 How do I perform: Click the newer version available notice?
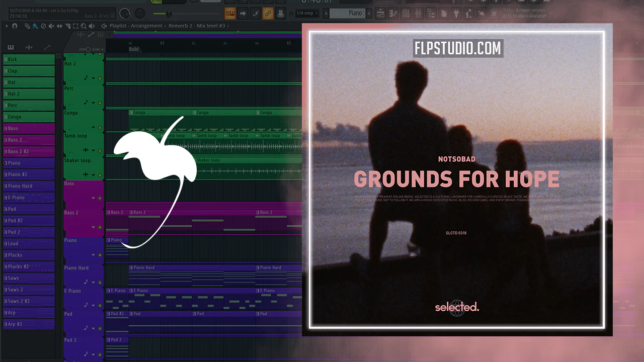pyautogui.click(x=524, y=13)
